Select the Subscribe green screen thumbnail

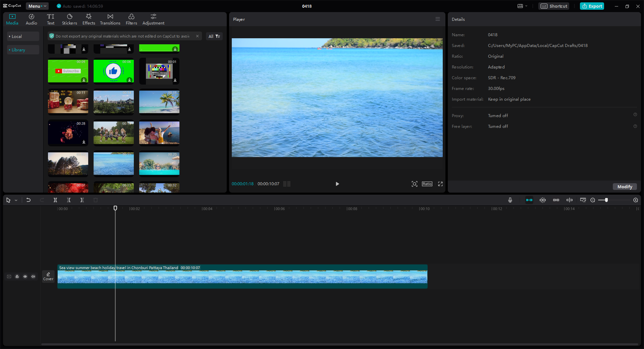[68, 71]
